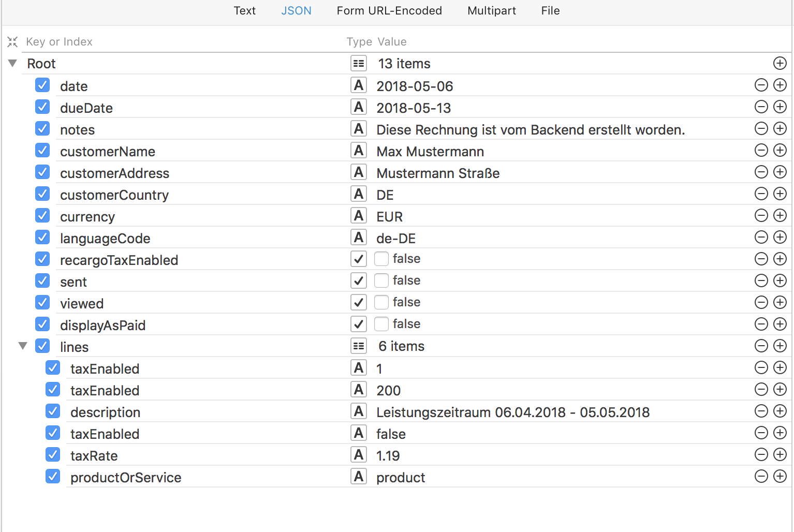
Task: Open the Form URL-Encoded tab
Action: click(389, 11)
